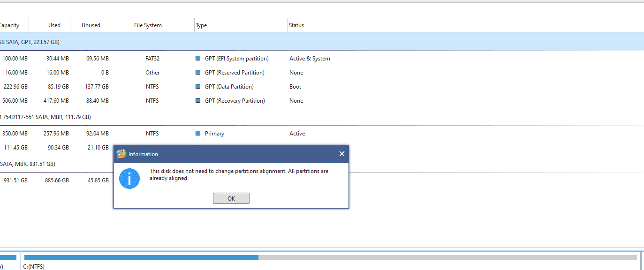Click the 'Active' status of the Primary partition
The image size is (644, 270).
click(297, 134)
